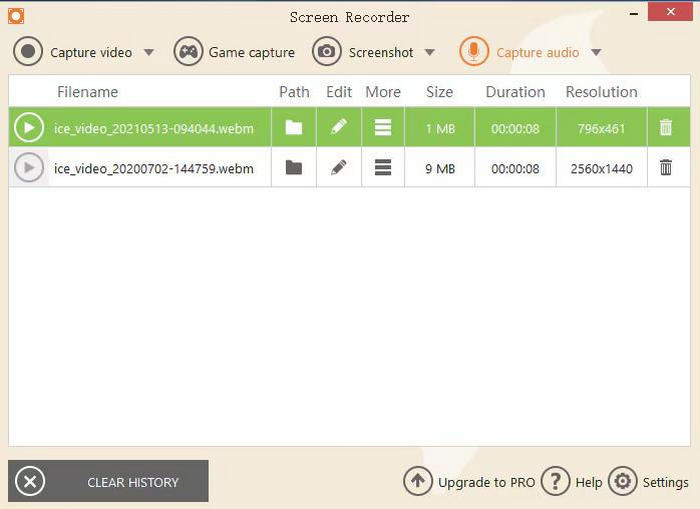700x509 pixels.
Task: Click the Screenshot camera icon
Action: (327, 52)
